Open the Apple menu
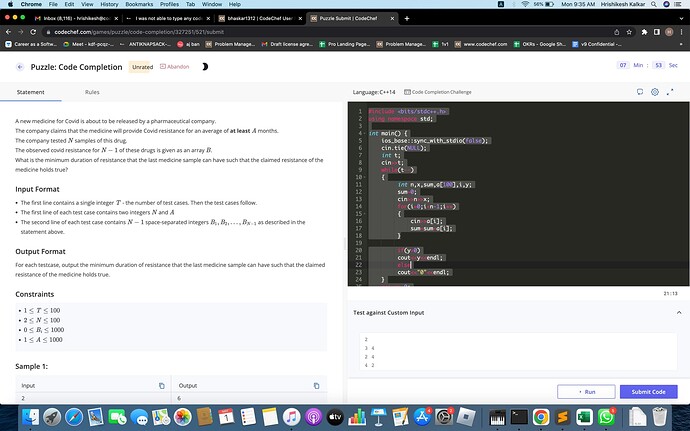Viewport: 690px width, 431px height. [x=10, y=4]
